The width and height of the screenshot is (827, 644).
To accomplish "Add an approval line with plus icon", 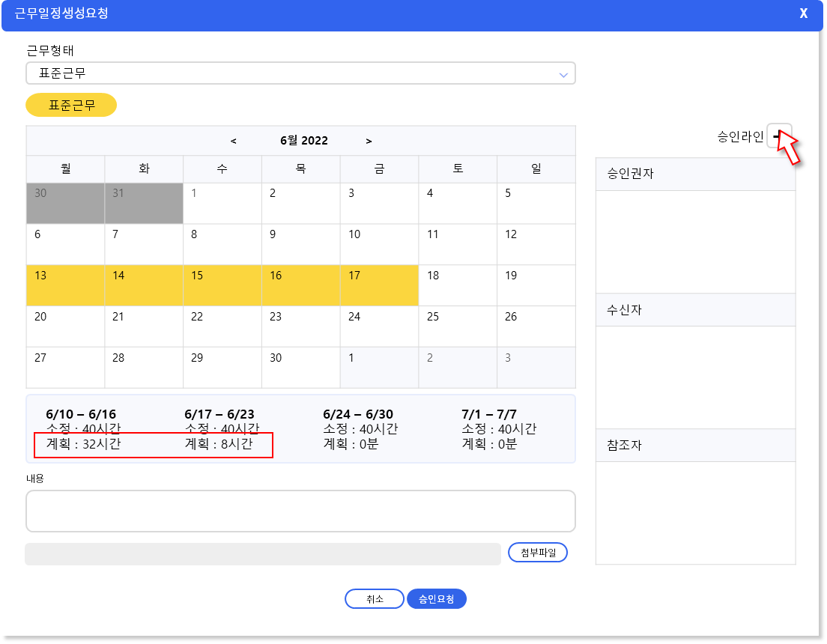I will point(779,136).
